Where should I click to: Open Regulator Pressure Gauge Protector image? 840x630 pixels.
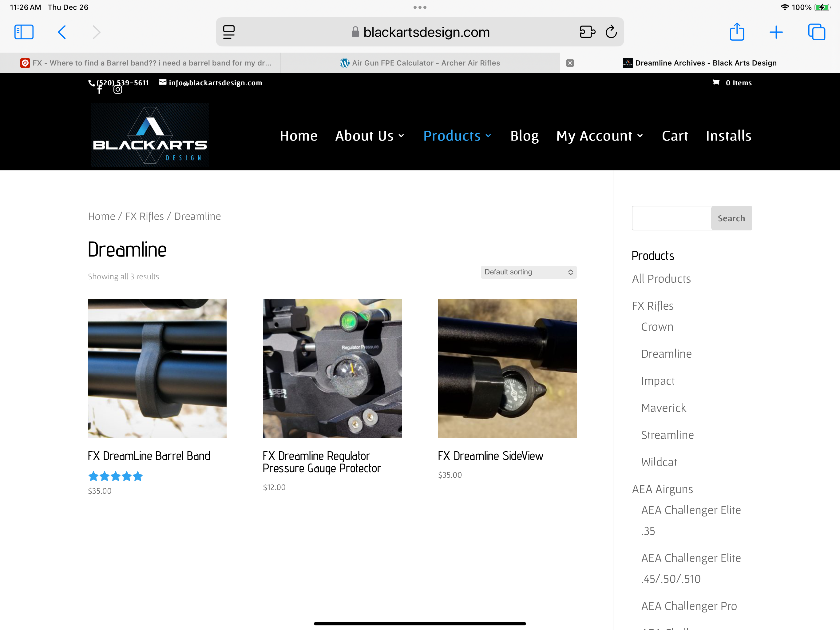pos(332,368)
